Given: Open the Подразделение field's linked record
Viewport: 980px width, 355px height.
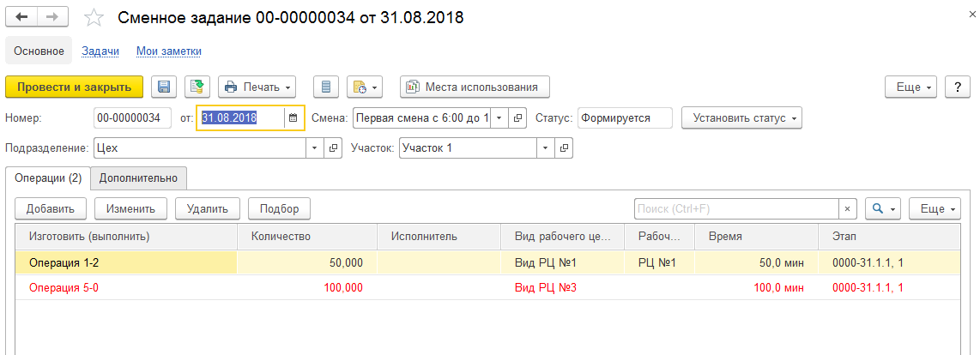Looking at the screenshot, I should 335,147.
